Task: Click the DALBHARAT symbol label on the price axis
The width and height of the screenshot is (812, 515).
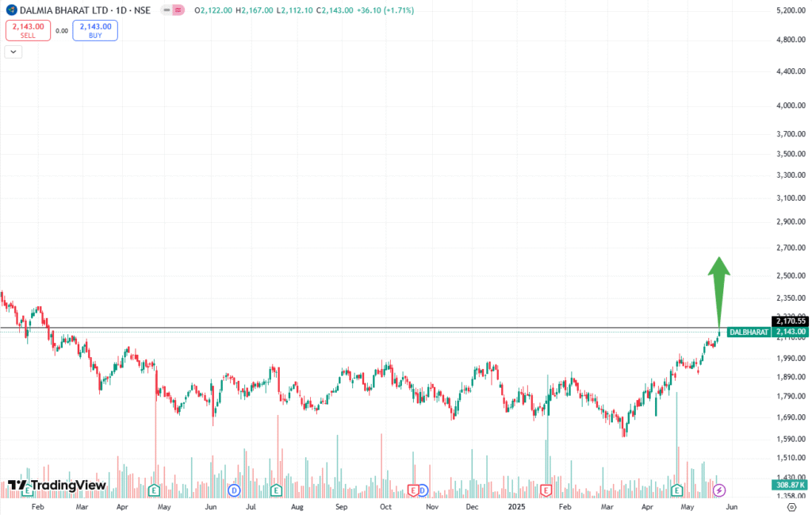Action: pos(749,332)
